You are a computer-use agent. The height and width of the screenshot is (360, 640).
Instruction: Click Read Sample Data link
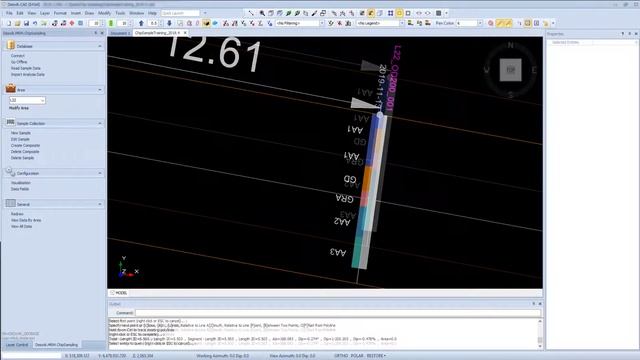coord(26,68)
